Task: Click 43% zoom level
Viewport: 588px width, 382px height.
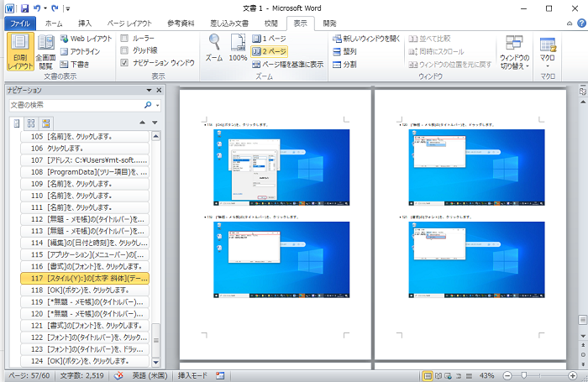Action: click(486, 375)
